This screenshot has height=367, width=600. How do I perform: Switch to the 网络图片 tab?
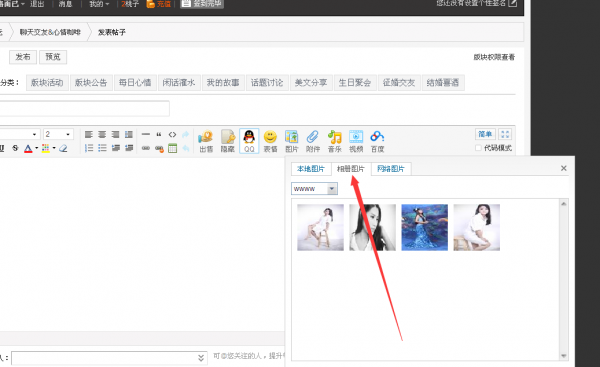tap(391, 169)
